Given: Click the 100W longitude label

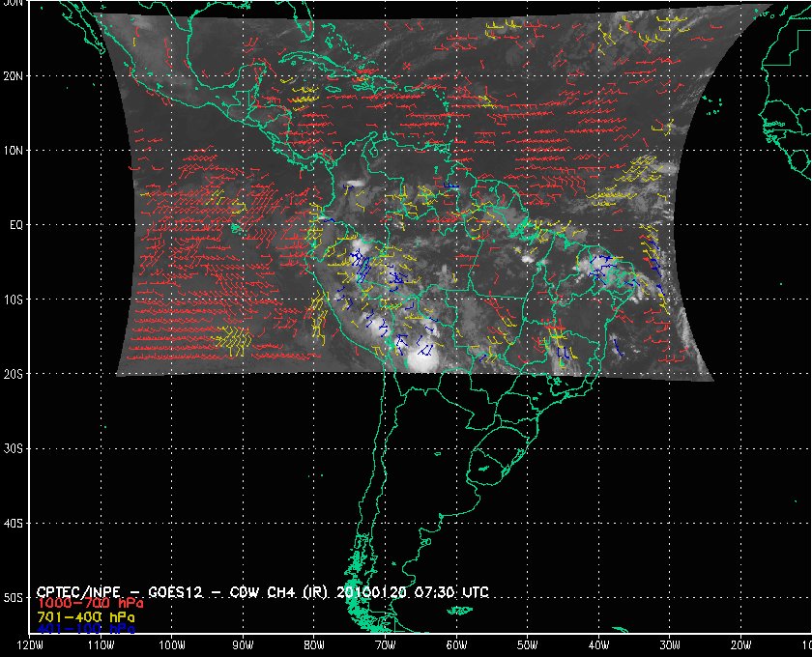Looking at the screenshot, I should pos(172,645).
